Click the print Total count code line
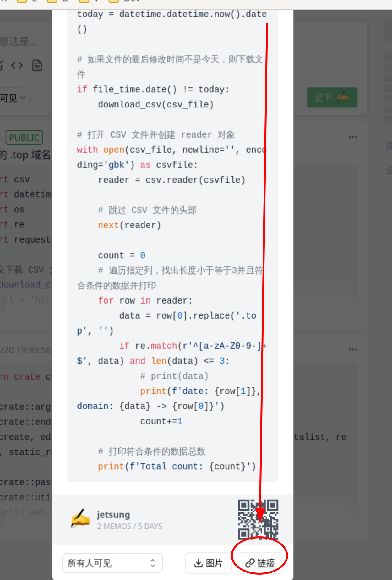 coord(177,467)
